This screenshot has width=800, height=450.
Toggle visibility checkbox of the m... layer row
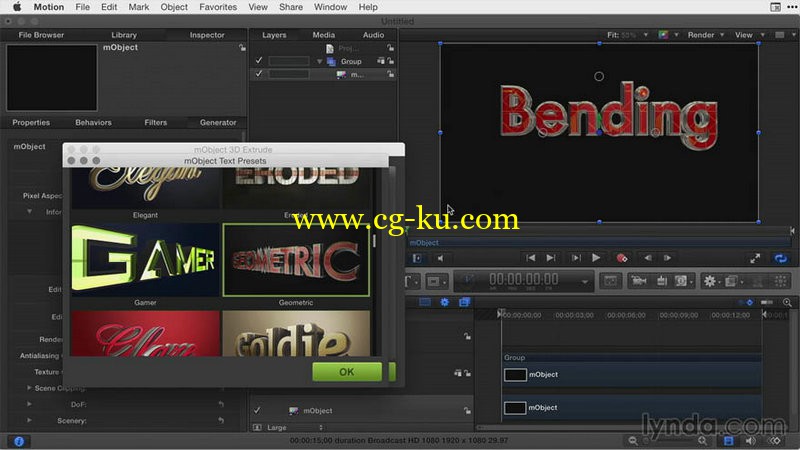click(259, 73)
